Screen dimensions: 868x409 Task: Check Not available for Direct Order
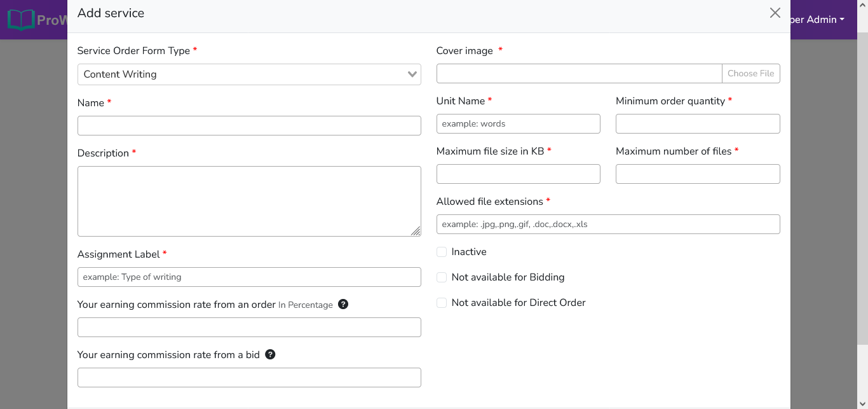tap(442, 303)
